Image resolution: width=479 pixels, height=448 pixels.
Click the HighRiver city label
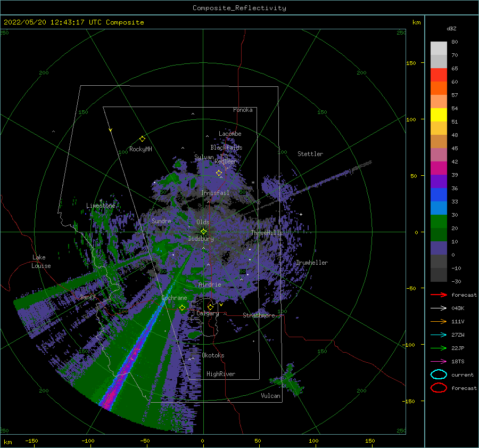(x=221, y=374)
